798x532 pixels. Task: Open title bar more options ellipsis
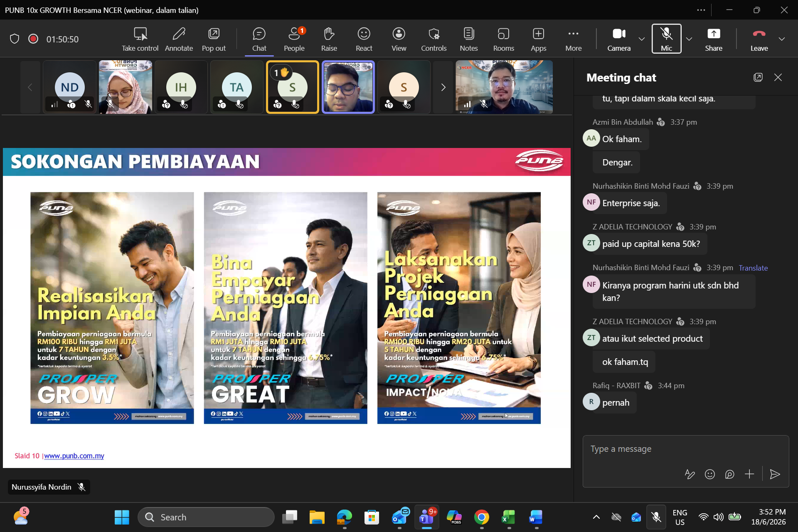(701, 10)
